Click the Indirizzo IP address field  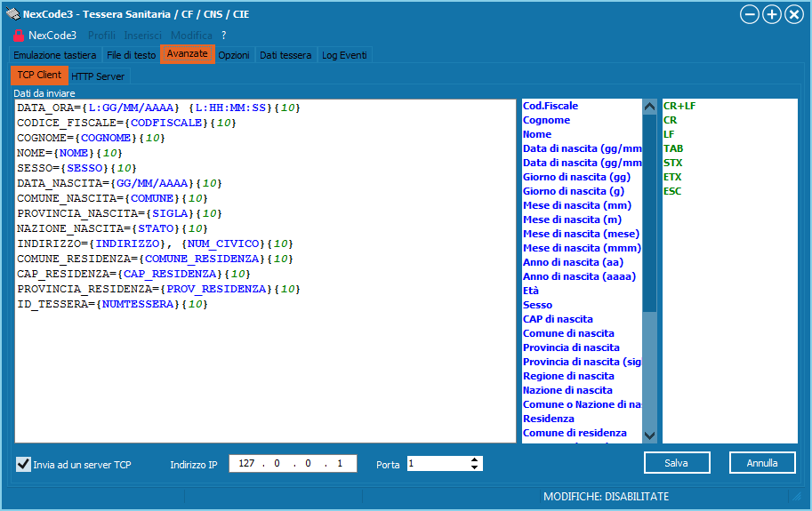(x=293, y=464)
